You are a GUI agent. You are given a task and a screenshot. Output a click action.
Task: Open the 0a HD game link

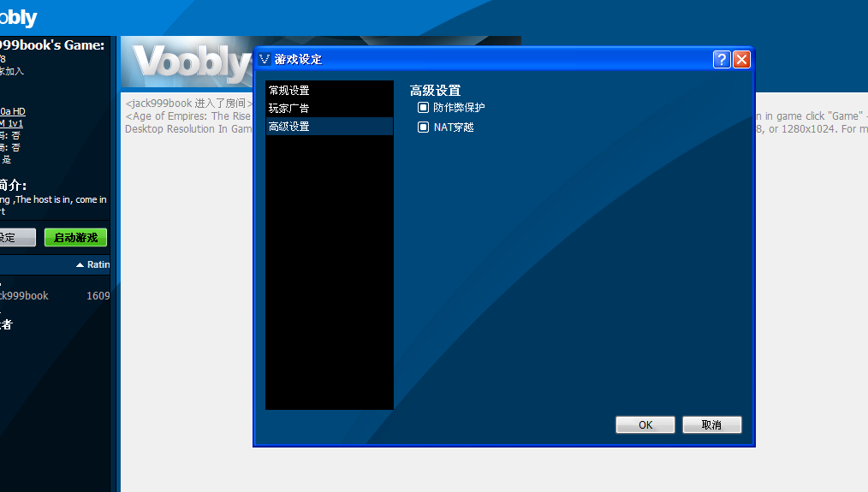(13, 111)
